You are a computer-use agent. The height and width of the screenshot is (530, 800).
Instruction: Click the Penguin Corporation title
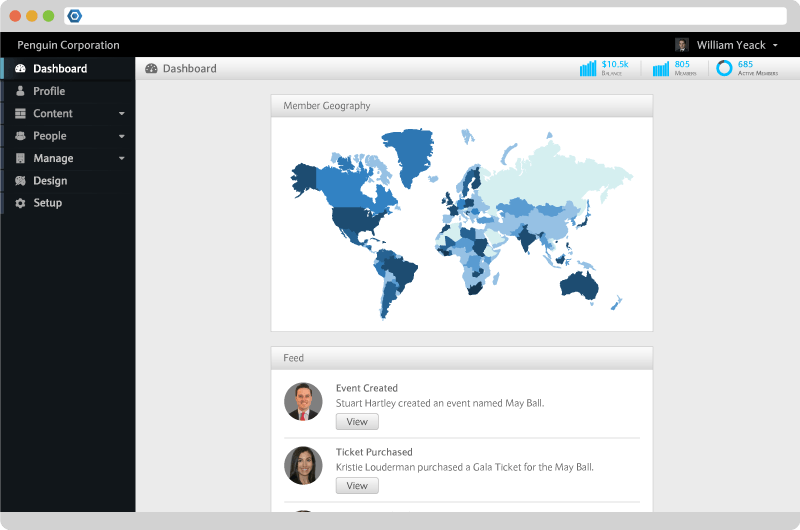coord(68,45)
